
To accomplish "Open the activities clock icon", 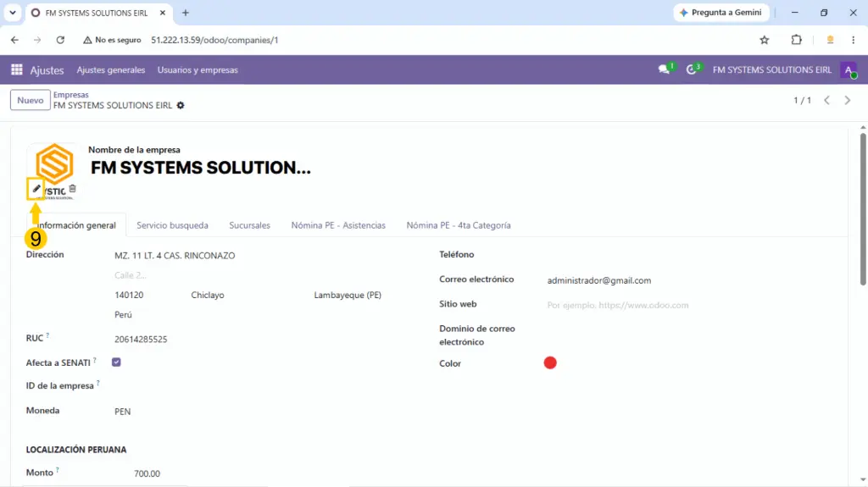I will (691, 69).
